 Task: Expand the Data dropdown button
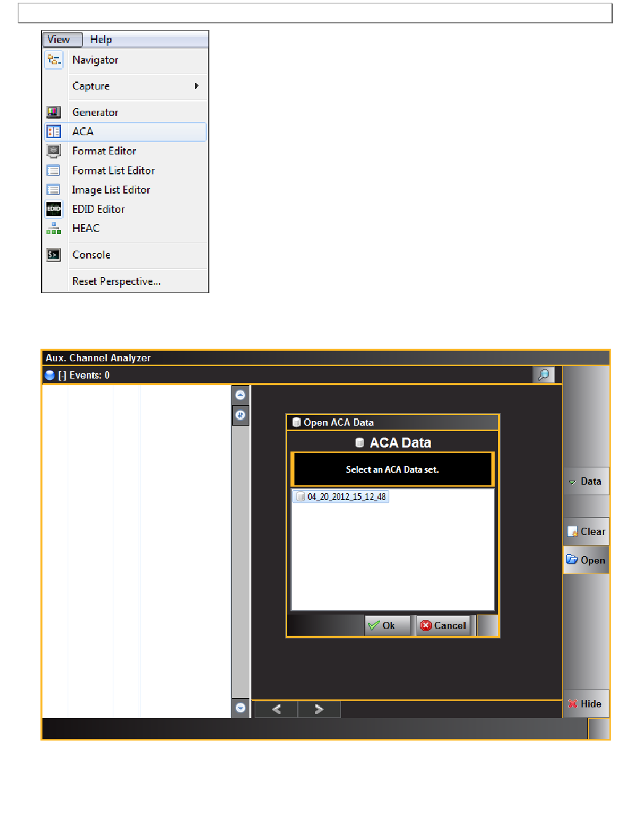pos(586,481)
